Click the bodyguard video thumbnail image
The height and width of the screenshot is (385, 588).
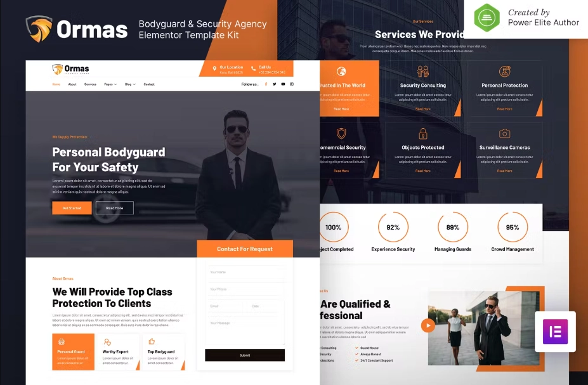click(x=484, y=328)
